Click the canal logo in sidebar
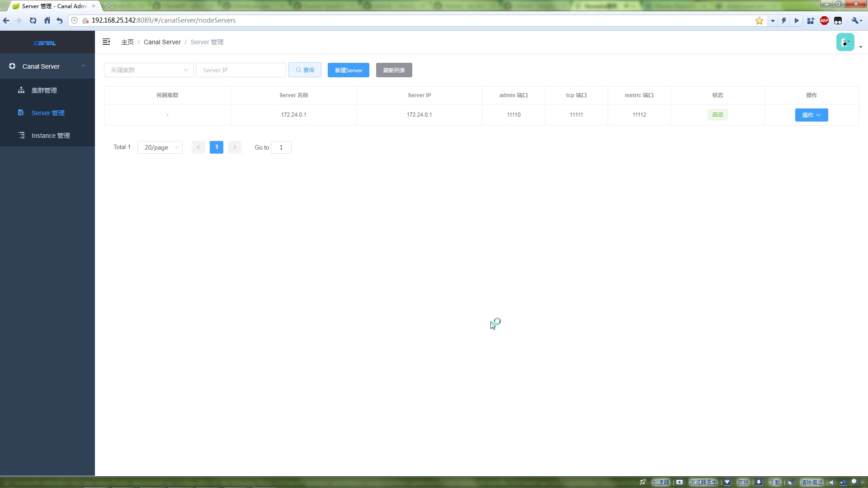 tap(45, 43)
